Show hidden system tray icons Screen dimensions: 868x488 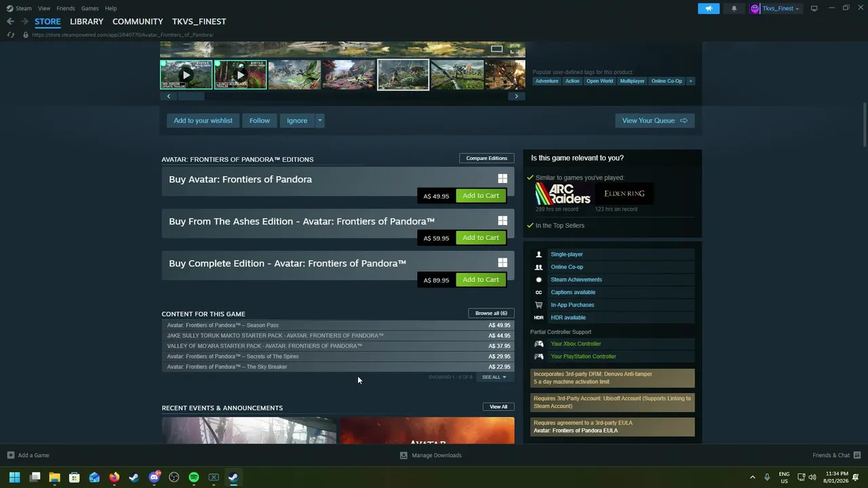[752, 477]
